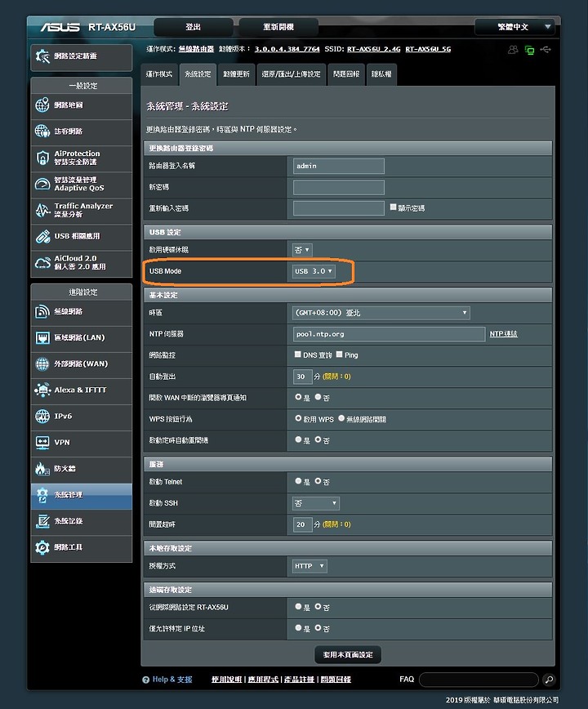Image resolution: width=588 pixels, height=709 pixels.
Task: Select No for allow specified IP only
Action: tap(318, 627)
